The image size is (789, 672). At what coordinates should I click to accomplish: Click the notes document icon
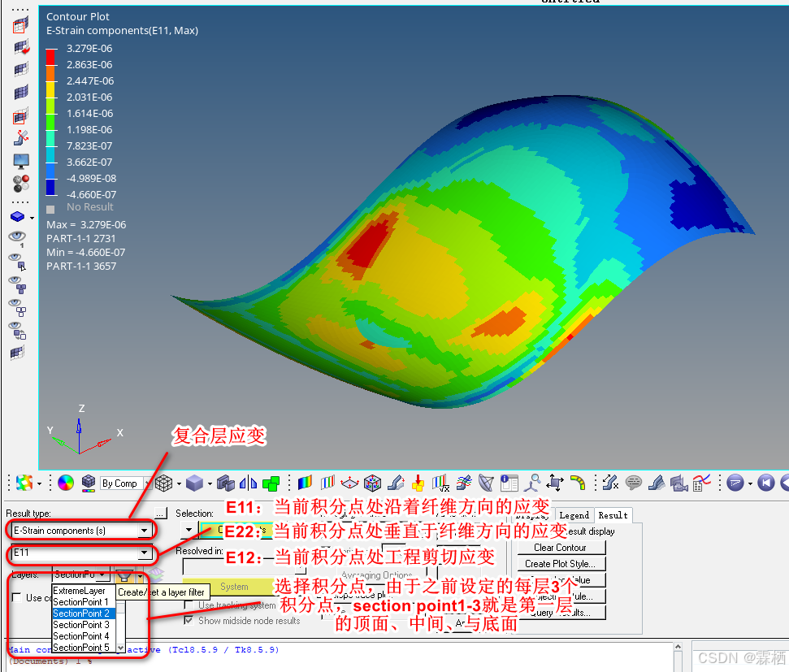pos(509,483)
